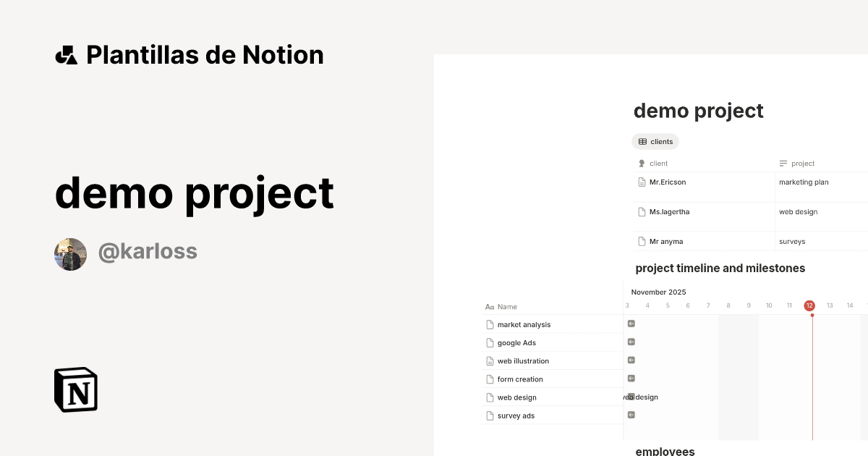Open the page icon beside web illustration
868x456 pixels.
(x=489, y=360)
